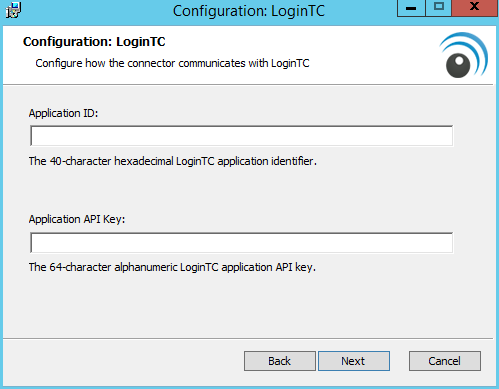Image resolution: width=499 pixels, height=389 pixels.
Task: Click the Application ID input field
Action: point(241,136)
